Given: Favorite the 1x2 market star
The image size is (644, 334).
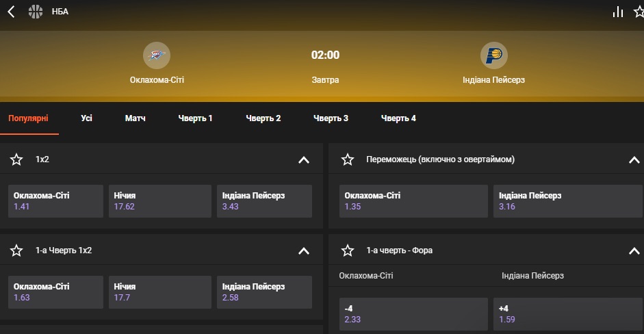Looking at the screenshot, I should [16, 159].
